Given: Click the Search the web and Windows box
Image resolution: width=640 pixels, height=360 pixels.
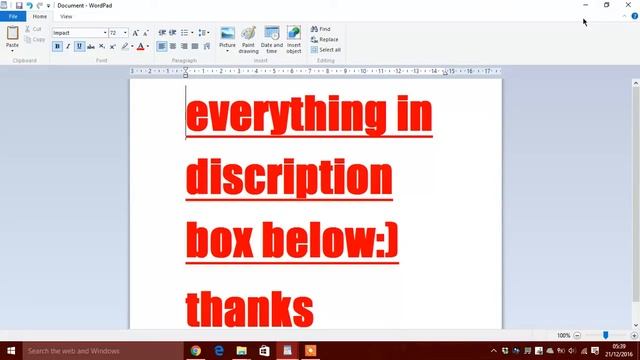Looking at the screenshot, I should pos(103,351).
